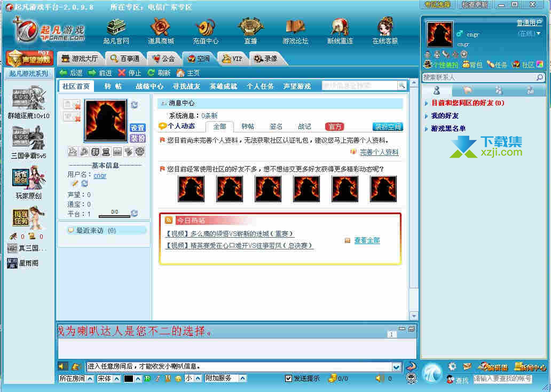This screenshot has height=392, width=551.
Task: Select the 签名 feed filter tab
Action: pos(276,127)
